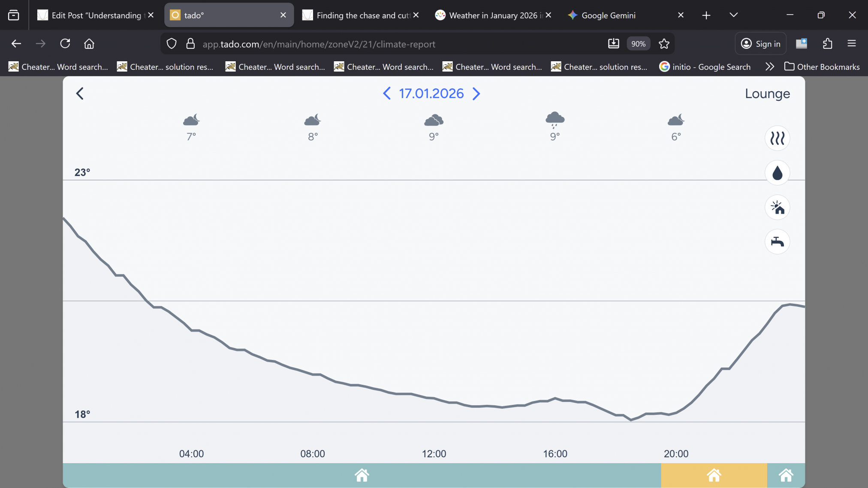
Task: Toggle the sunshine on house overlay
Action: click(777, 207)
